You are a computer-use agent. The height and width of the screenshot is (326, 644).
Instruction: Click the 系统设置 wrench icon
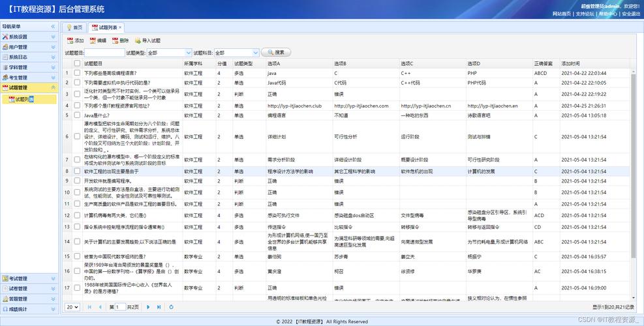coord(5,37)
